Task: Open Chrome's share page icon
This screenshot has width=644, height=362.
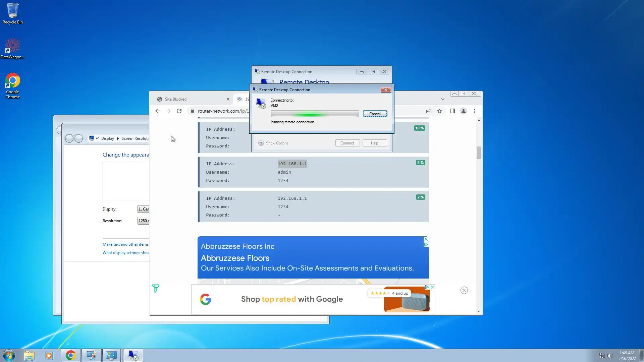Action: pos(429,111)
